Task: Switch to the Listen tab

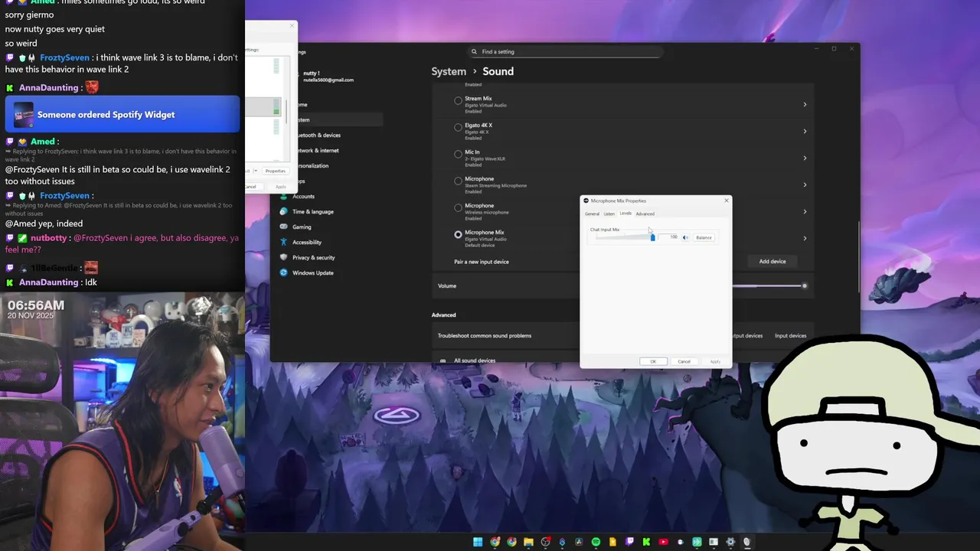Action: 609,214
